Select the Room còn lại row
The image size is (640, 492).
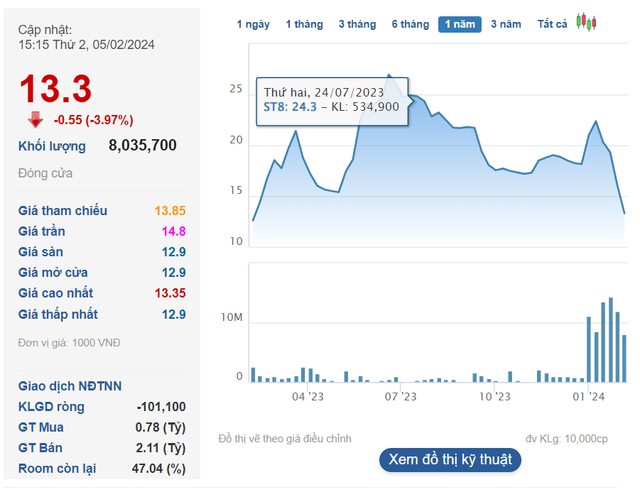click(x=102, y=467)
